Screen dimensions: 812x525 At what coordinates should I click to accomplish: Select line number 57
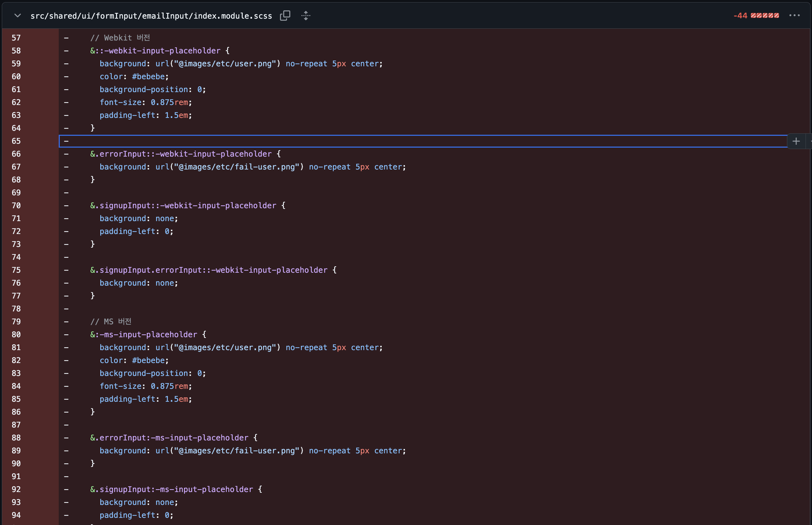pos(16,38)
